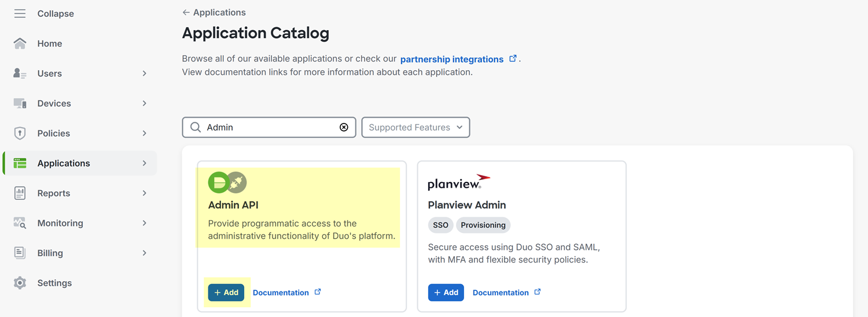Click the Home house icon in sidebar
The image size is (868, 317).
coord(20,43)
